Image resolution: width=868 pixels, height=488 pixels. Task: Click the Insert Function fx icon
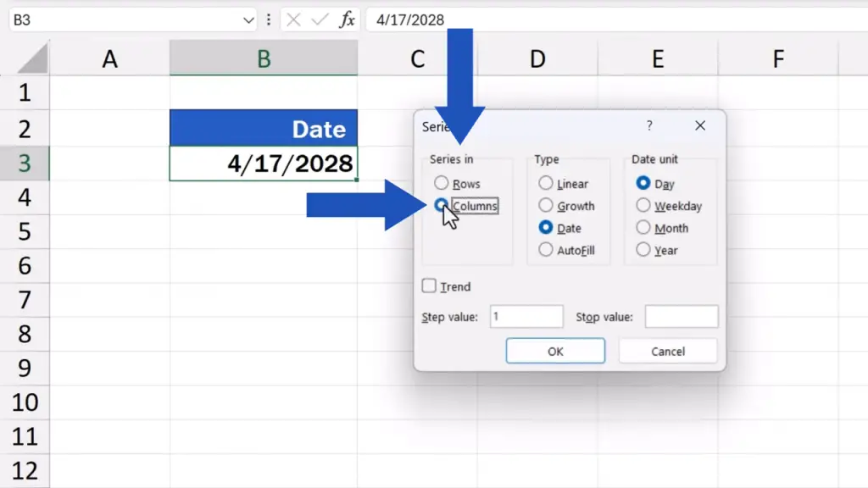347,20
